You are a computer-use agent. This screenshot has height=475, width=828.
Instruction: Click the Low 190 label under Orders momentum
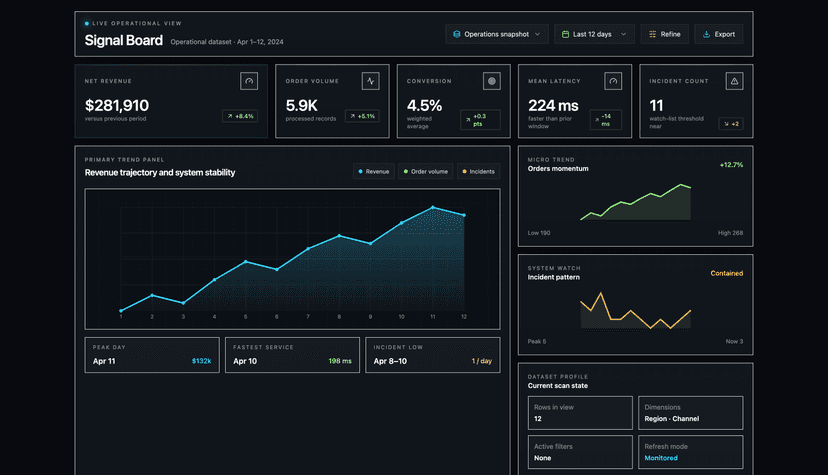539,233
